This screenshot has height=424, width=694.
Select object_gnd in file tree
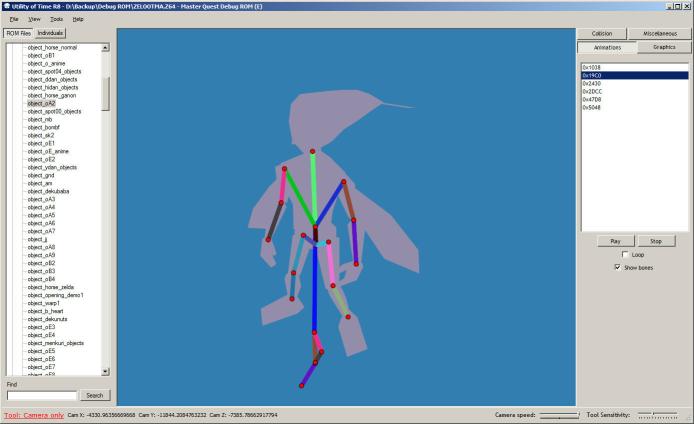coord(41,175)
